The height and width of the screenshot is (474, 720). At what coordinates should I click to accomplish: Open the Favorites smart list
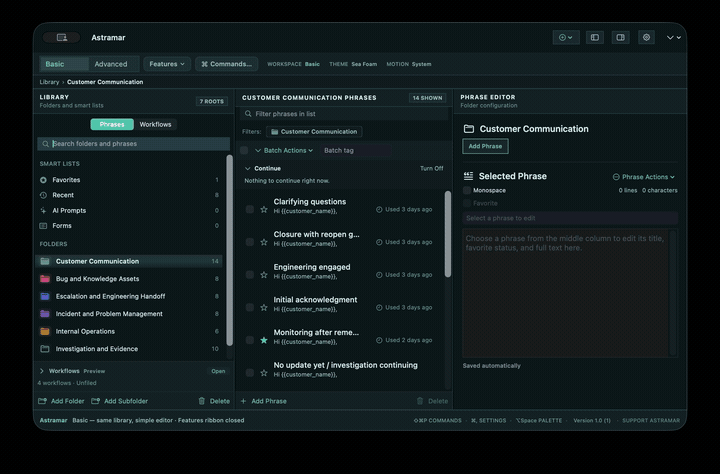(x=129, y=180)
